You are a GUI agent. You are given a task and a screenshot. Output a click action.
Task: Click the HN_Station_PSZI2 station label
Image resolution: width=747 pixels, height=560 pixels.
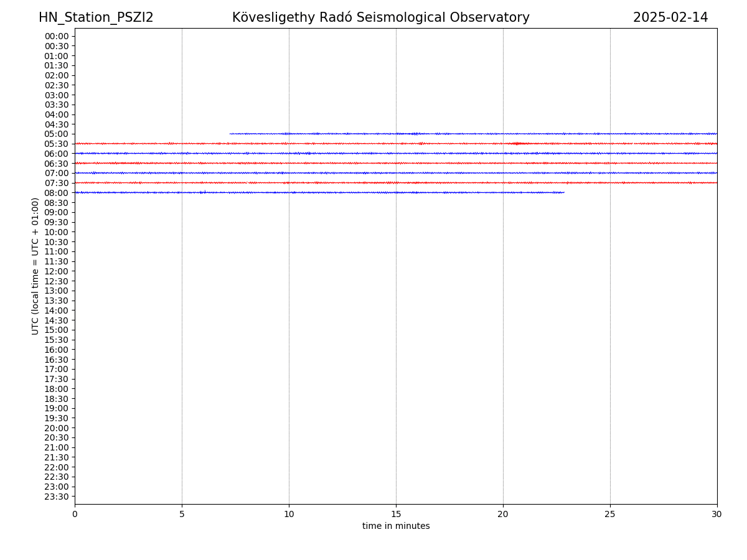click(96, 18)
